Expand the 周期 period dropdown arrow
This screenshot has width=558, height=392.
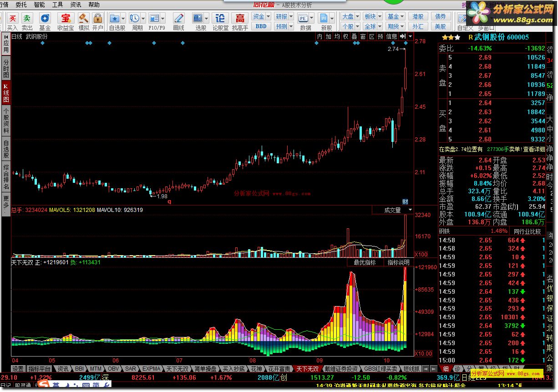tap(143, 18)
